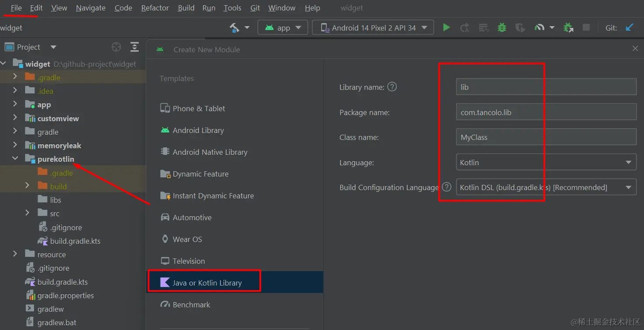Click the Collapse All icon in Project panel
Image resolution: width=644 pixels, height=330 pixels.
[x=135, y=47]
